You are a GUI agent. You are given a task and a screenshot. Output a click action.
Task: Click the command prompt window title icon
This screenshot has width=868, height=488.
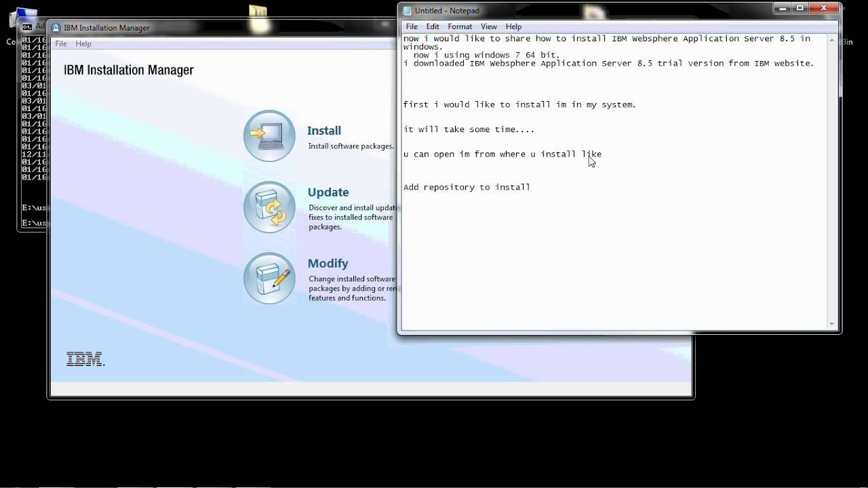[27, 27]
